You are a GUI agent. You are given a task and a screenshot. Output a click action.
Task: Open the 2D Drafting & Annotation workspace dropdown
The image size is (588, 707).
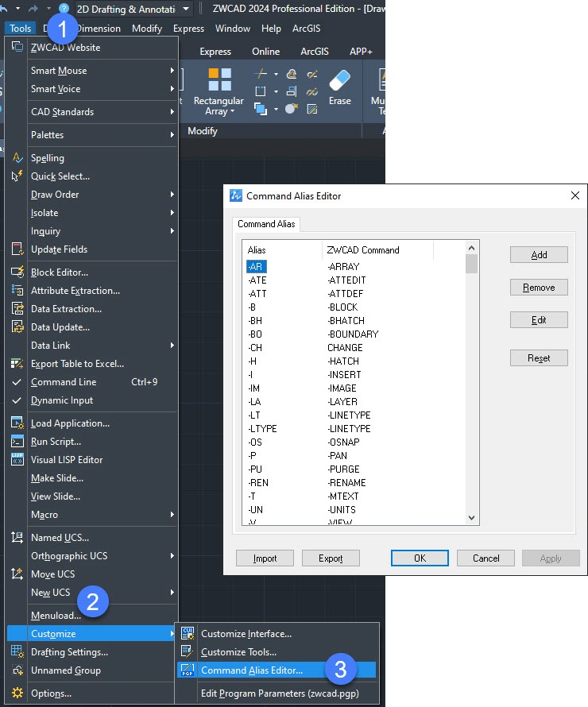186,9
